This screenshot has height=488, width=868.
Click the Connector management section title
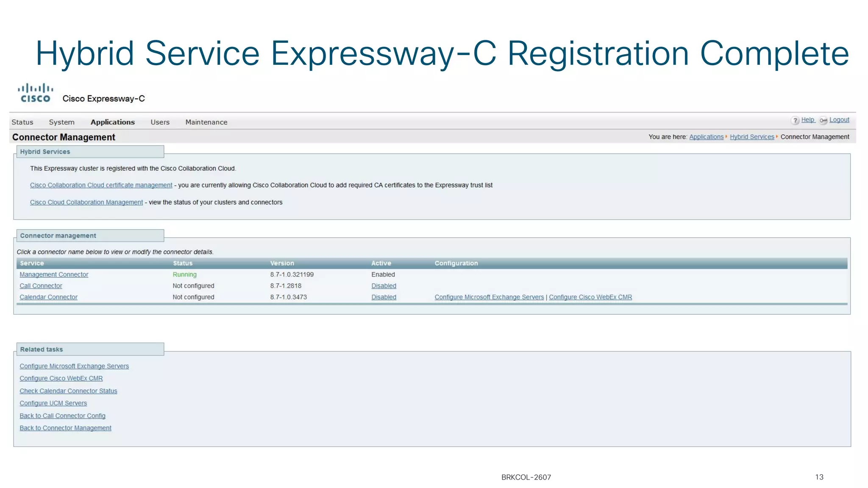pos(58,236)
